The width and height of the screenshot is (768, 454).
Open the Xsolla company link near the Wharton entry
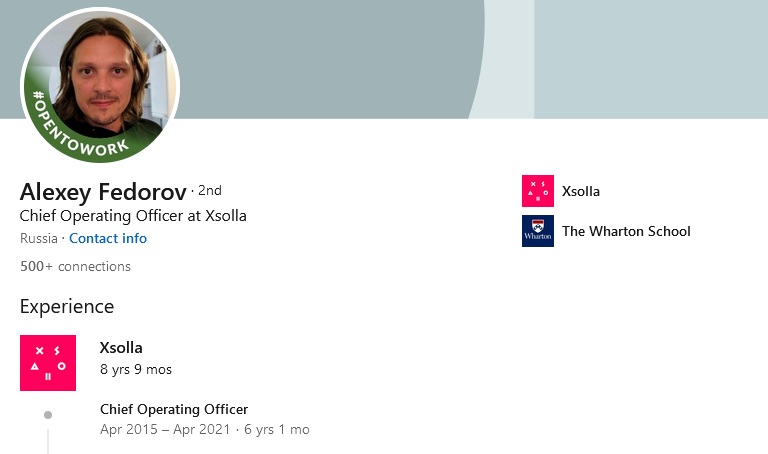coord(580,191)
